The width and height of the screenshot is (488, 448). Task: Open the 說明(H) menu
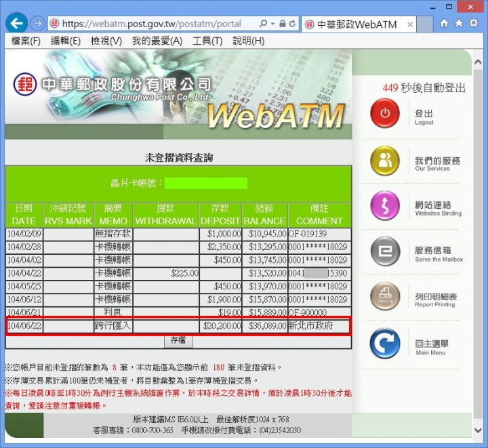click(x=248, y=41)
